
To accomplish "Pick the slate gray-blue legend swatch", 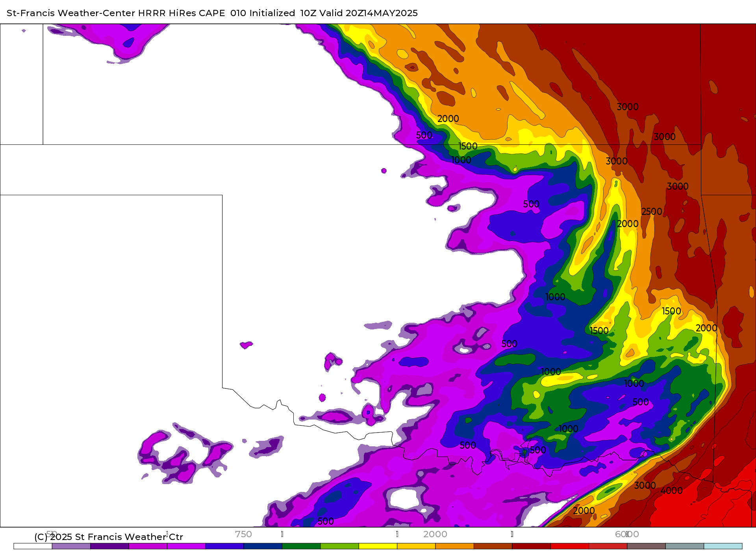I will pyautogui.click(x=685, y=546).
